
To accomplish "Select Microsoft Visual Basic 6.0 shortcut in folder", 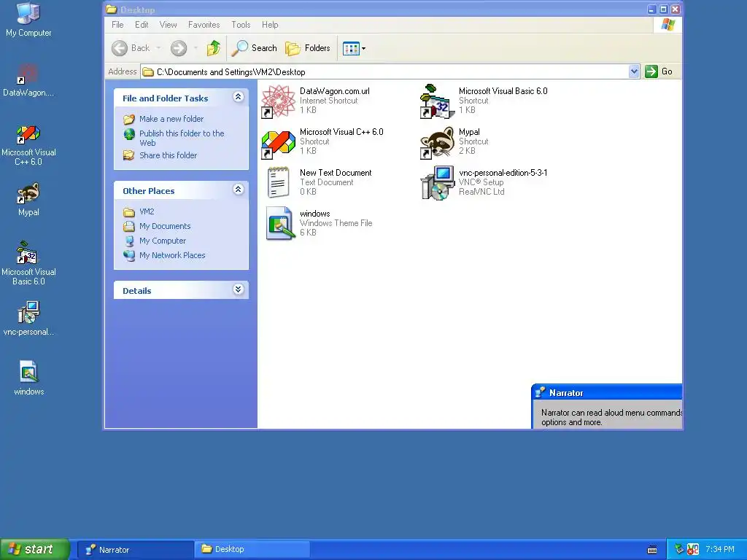I will [x=436, y=101].
